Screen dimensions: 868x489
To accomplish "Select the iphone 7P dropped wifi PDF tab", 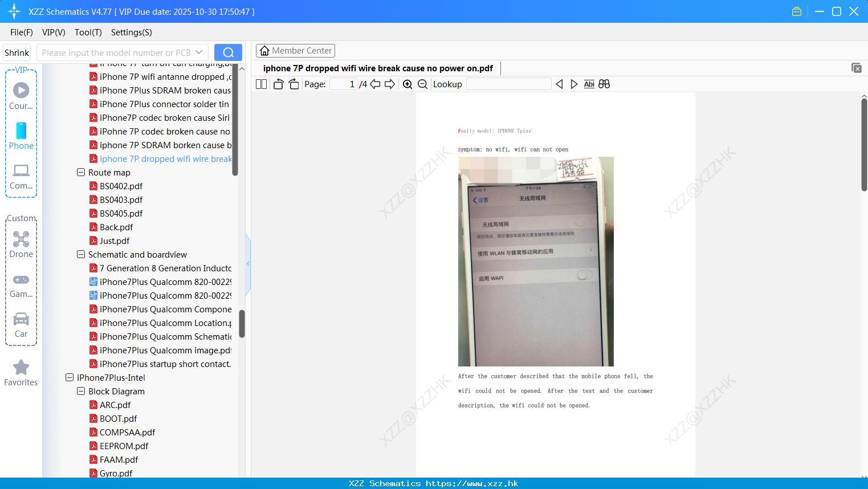I will (x=378, y=68).
